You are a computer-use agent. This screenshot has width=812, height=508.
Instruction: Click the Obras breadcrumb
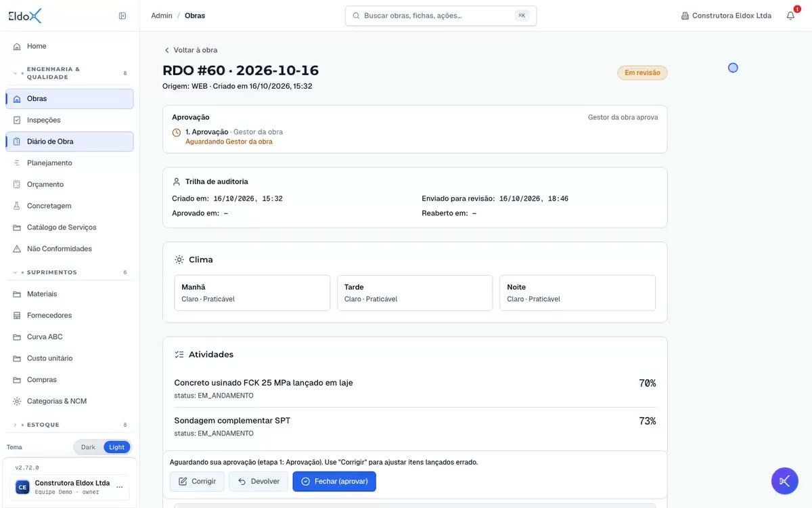point(195,16)
